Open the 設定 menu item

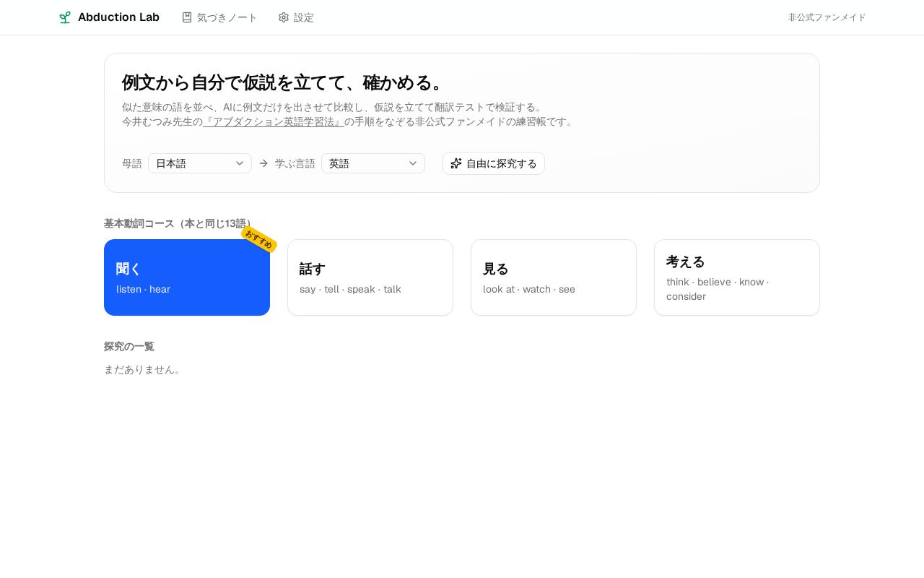pyautogui.click(x=296, y=17)
